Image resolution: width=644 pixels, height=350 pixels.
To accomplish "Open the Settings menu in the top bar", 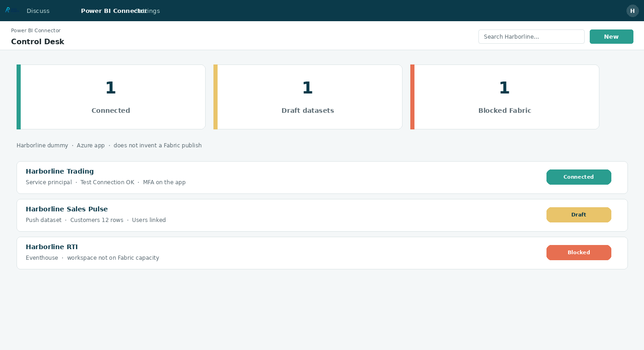I will 148,11.
